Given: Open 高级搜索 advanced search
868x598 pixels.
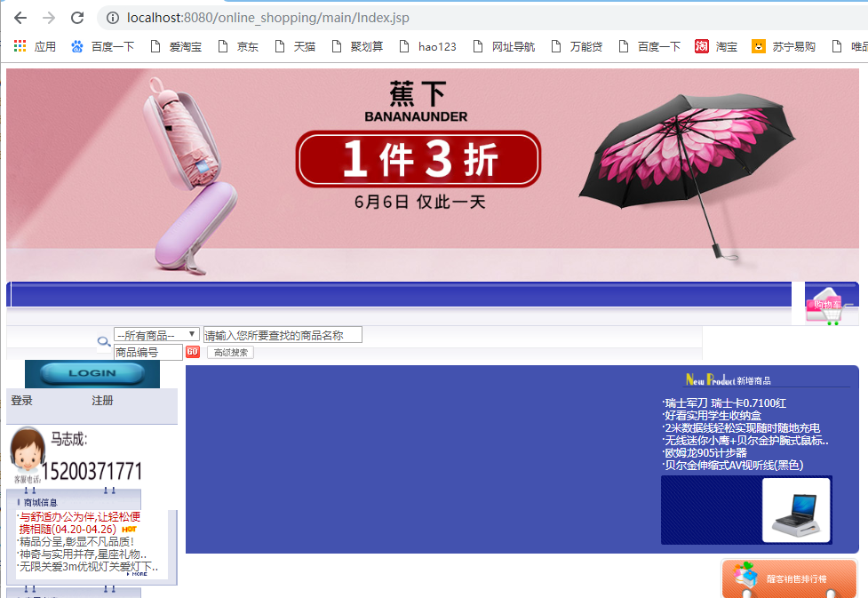Looking at the screenshot, I should pyautogui.click(x=231, y=353).
